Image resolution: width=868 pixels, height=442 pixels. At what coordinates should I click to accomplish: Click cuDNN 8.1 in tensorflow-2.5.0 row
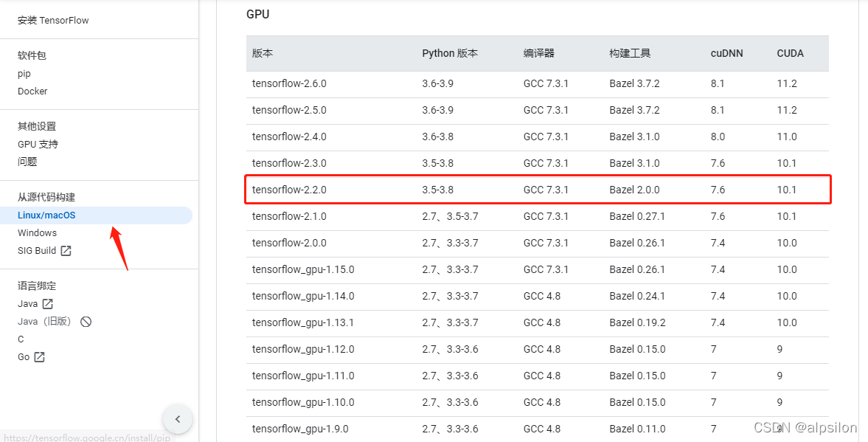(718, 110)
